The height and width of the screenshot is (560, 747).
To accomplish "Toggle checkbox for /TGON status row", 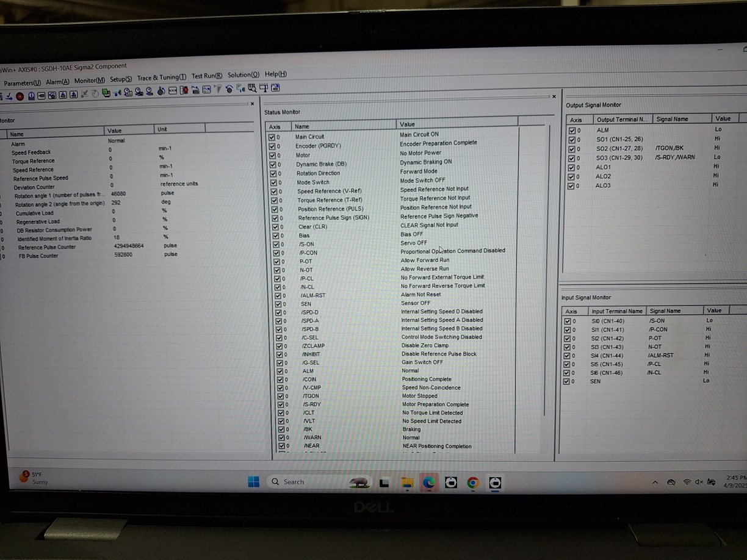I will click(x=280, y=396).
